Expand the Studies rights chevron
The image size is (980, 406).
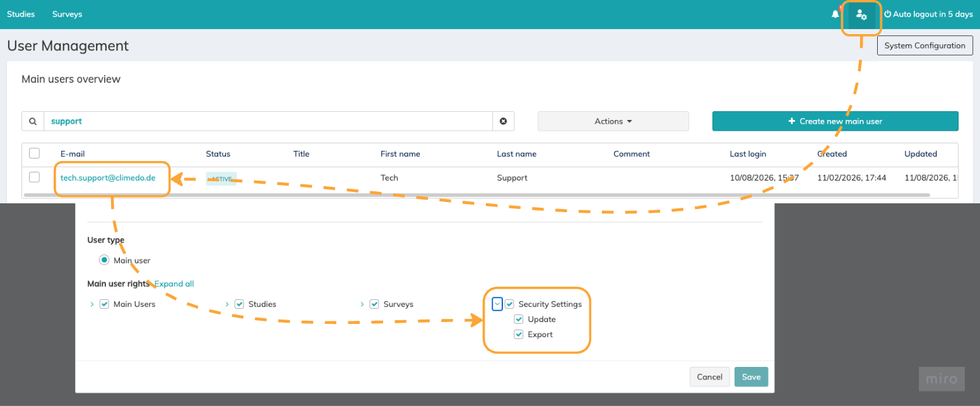pos(227,304)
